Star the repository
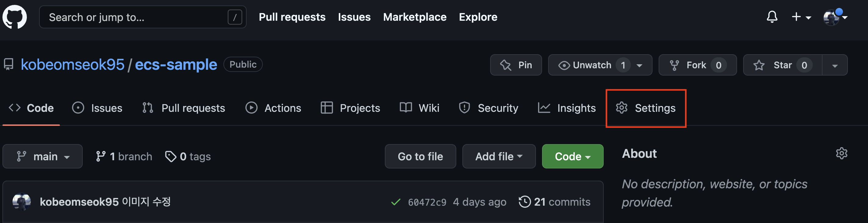The width and height of the screenshot is (868, 223). click(783, 65)
